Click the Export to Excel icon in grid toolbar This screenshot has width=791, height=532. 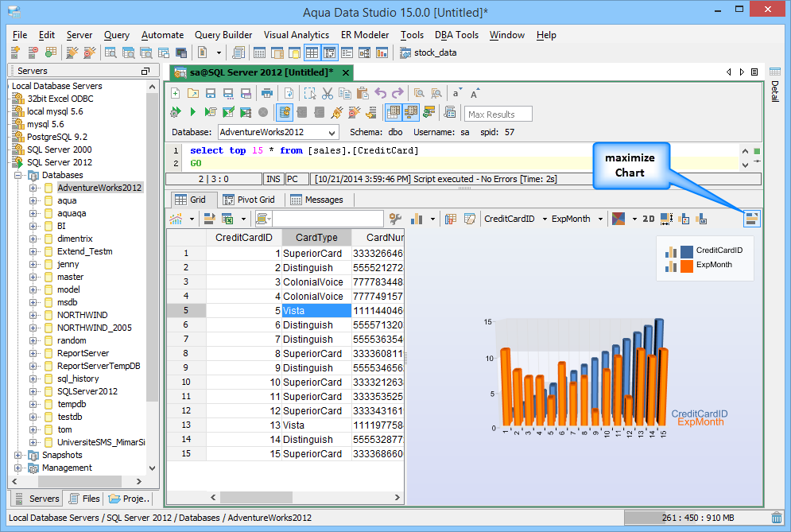point(228,219)
